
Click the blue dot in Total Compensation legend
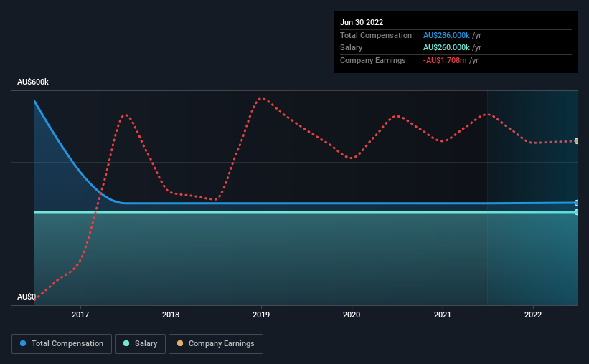[23, 343]
